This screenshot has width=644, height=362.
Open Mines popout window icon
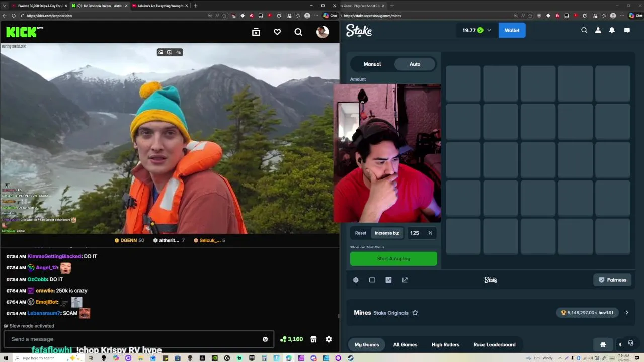tap(405, 280)
